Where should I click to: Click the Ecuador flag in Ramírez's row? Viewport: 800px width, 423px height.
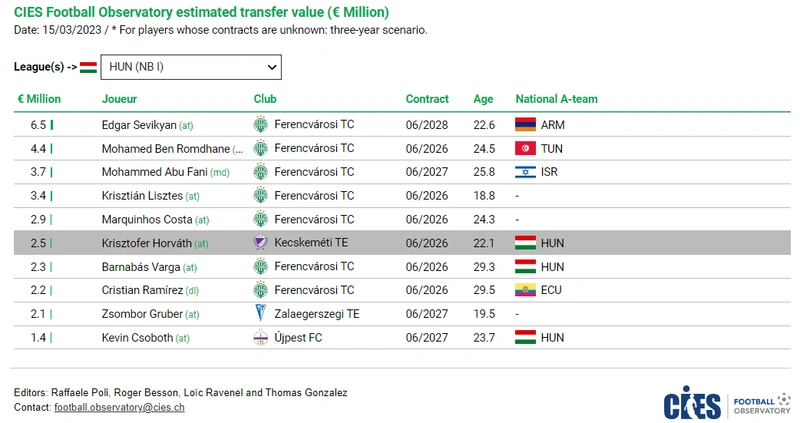coord(526,290)
